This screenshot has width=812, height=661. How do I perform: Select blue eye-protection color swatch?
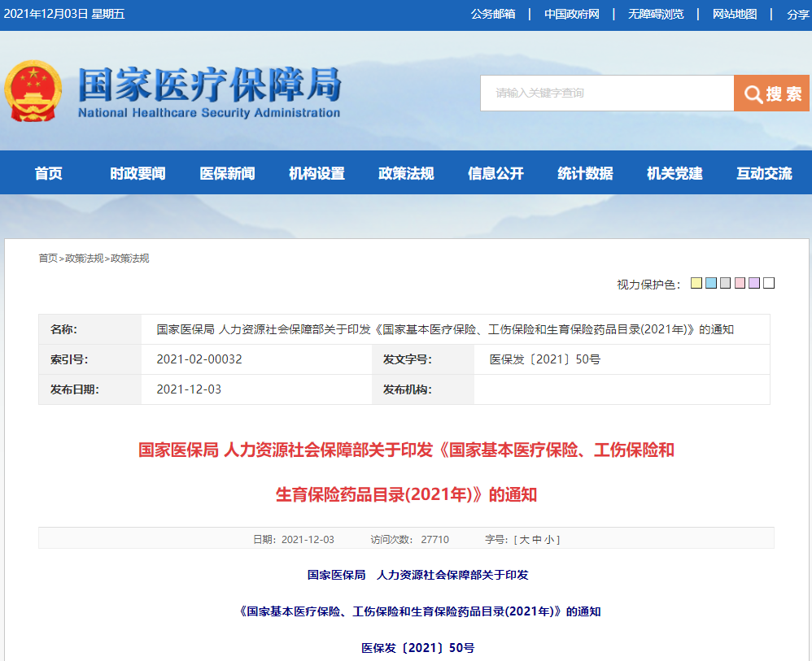711,283
